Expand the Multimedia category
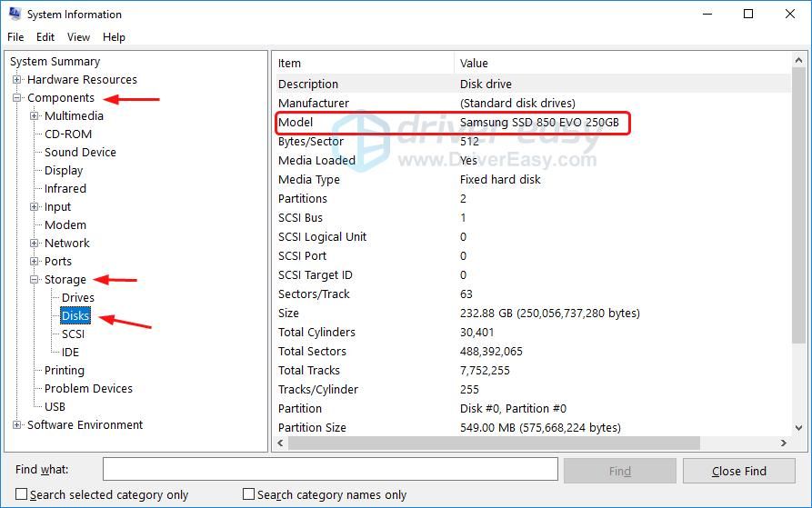This screenshot has width=812, height=508. [x=34, y=116]
